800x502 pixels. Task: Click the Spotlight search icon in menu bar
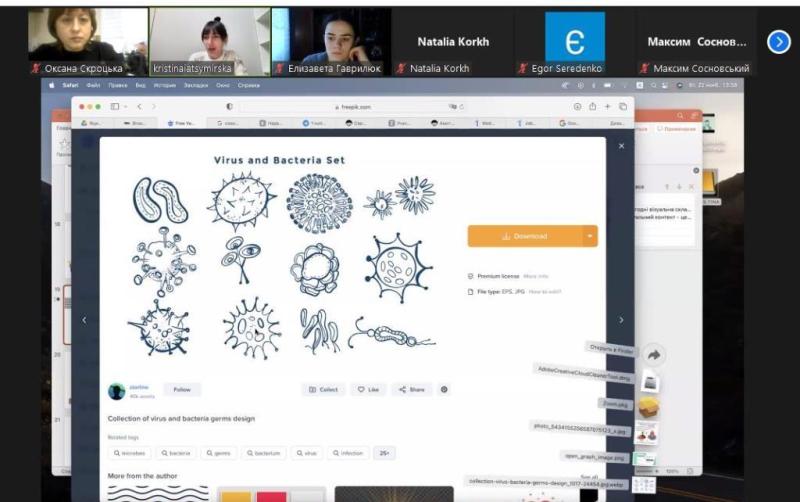pos(654,85)
